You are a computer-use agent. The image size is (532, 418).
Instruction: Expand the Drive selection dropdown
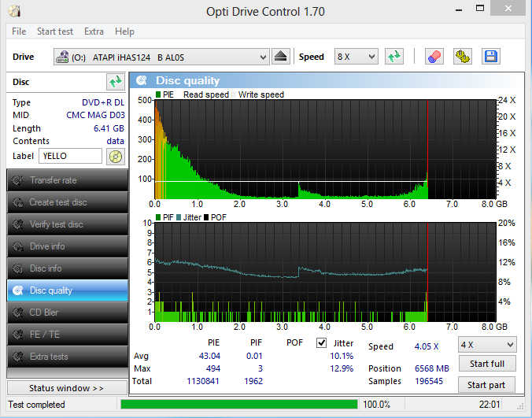pos(161,57)
